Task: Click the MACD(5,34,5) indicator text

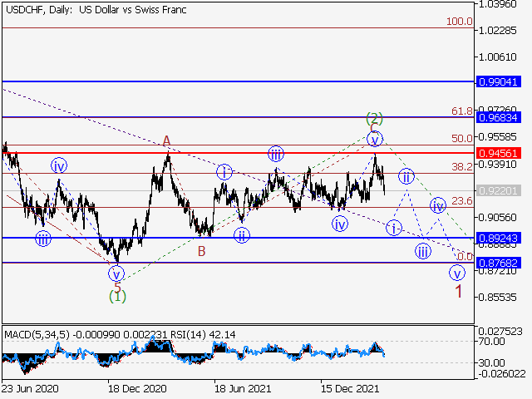Action: click(37, 335)
